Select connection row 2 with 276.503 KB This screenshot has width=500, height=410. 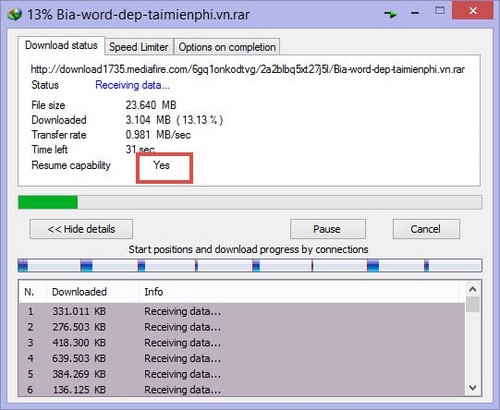click(241, 327)
